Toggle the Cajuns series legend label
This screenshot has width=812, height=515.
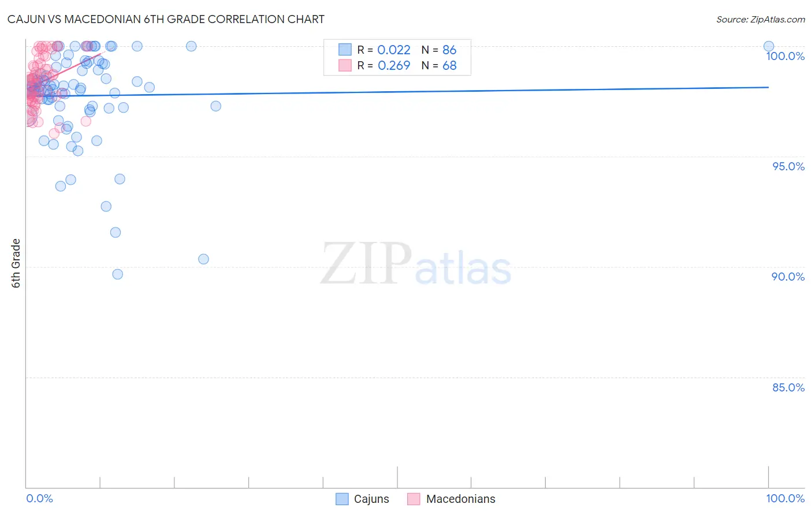[371, 499]
